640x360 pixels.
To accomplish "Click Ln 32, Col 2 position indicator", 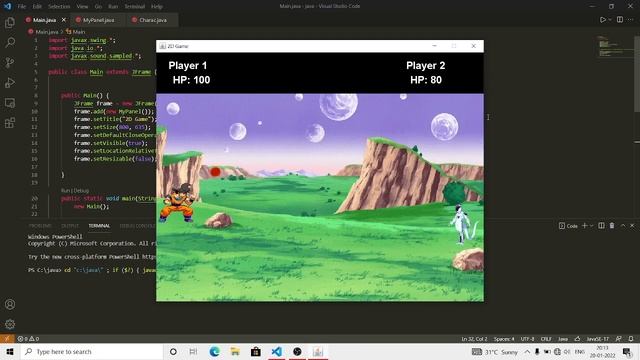I will pos(474,339).
